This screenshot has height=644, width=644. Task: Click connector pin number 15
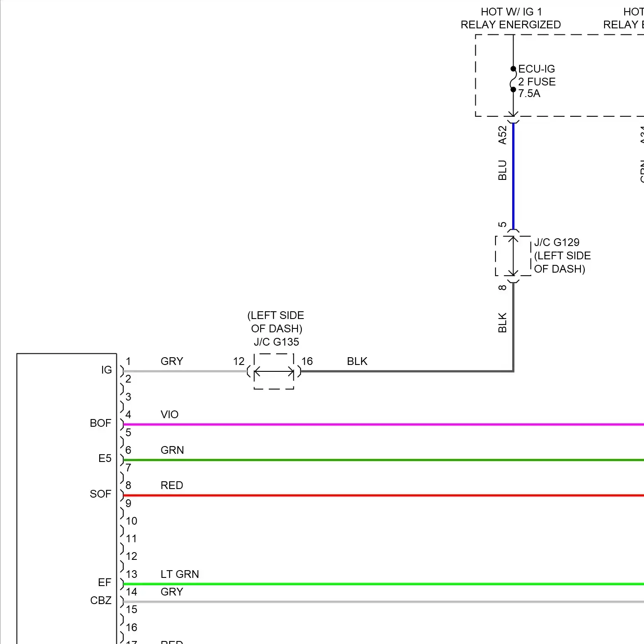click(131, 609)
